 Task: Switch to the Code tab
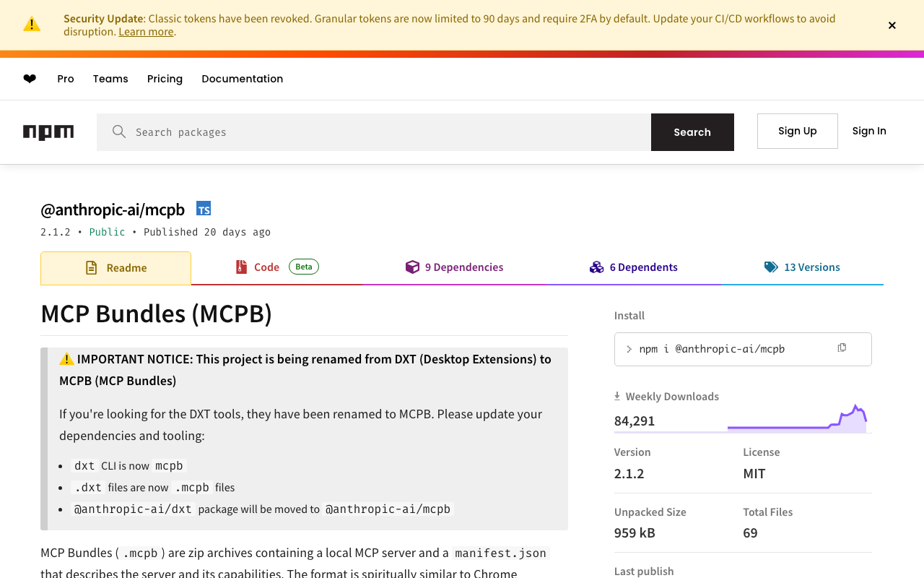[277, 267]
